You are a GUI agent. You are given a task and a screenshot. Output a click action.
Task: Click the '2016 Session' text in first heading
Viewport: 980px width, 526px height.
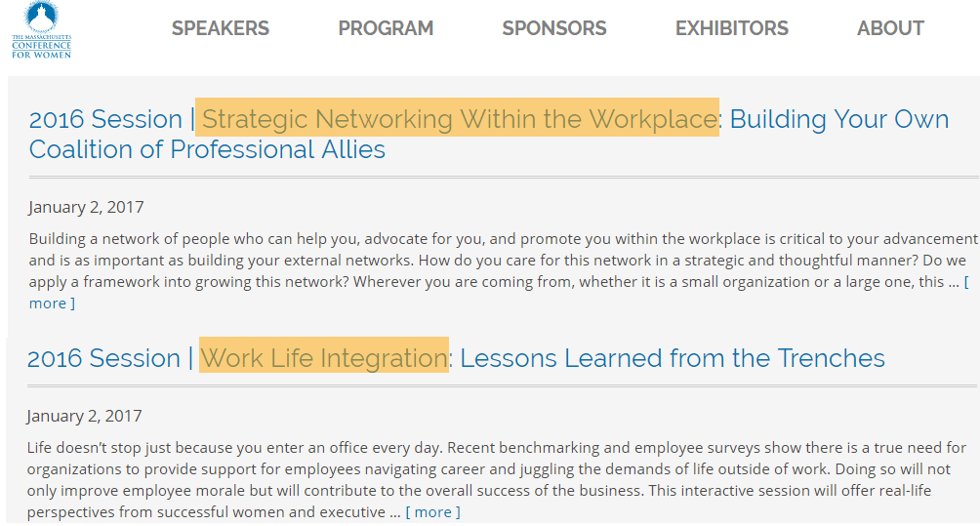coord(105,119)
